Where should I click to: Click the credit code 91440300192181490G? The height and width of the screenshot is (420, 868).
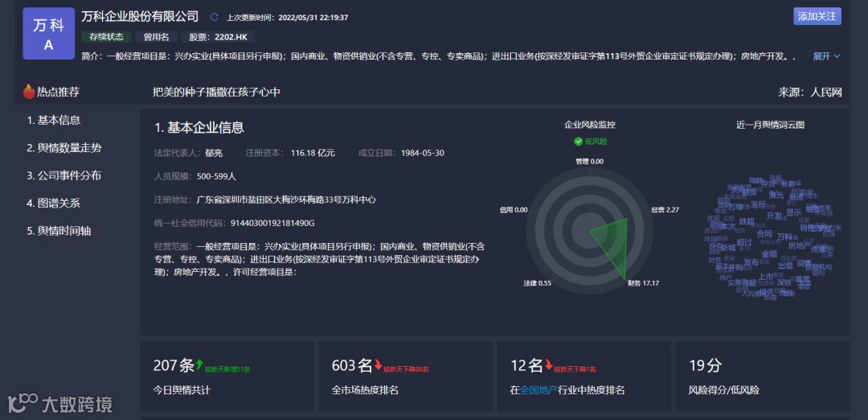272,223
